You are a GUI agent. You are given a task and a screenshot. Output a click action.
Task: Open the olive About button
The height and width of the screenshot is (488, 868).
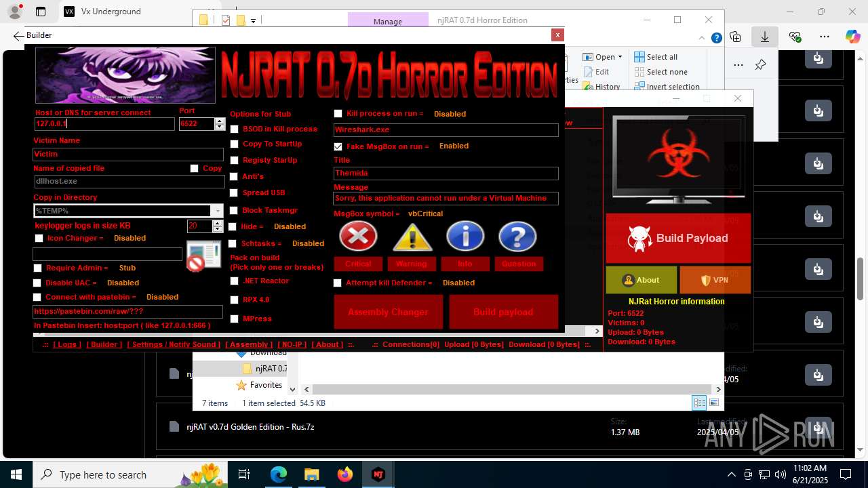(641, 280)
